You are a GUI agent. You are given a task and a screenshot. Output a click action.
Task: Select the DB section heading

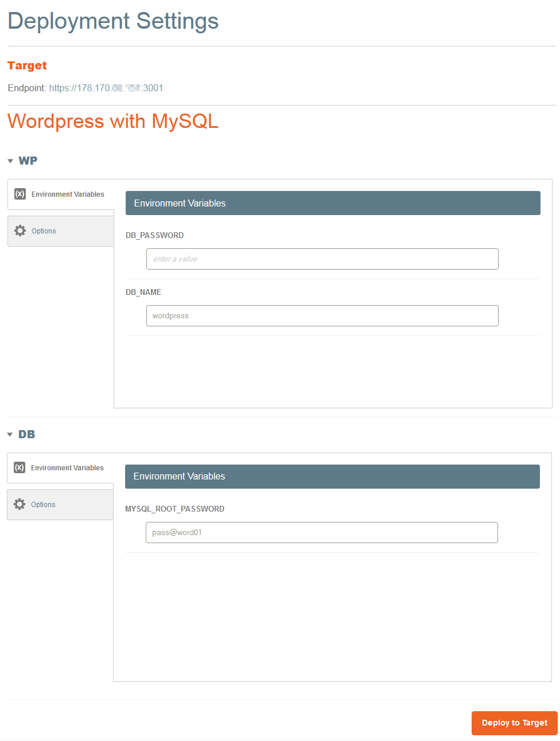pos(26,434)
